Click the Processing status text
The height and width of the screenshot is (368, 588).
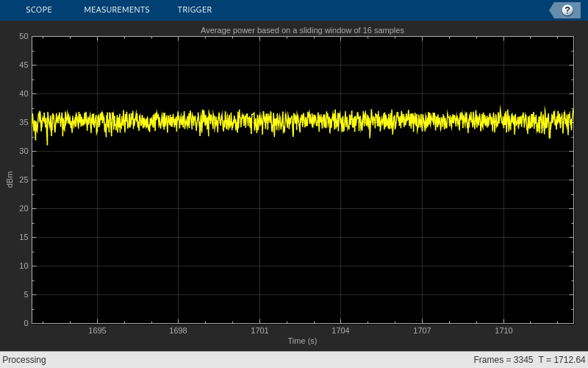point(24,360)
